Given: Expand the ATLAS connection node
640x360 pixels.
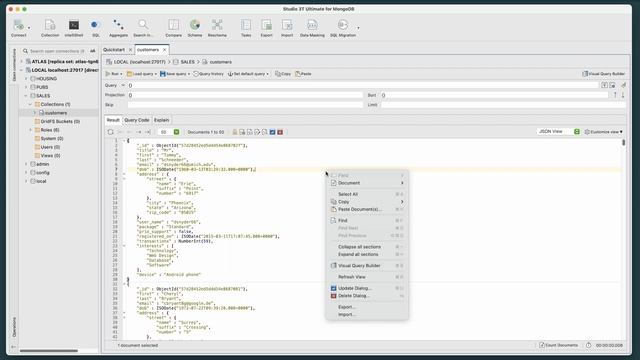Looking at the screenshot, I should 22,61.
